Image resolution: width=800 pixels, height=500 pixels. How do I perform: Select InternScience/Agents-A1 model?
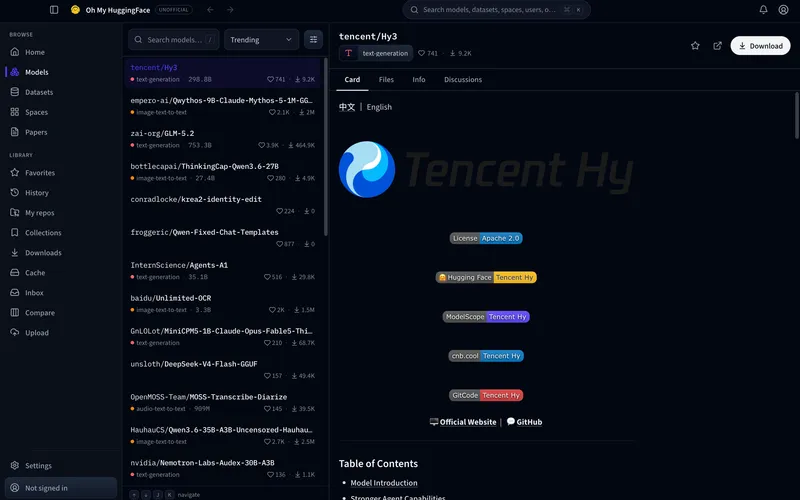(222, 270)
